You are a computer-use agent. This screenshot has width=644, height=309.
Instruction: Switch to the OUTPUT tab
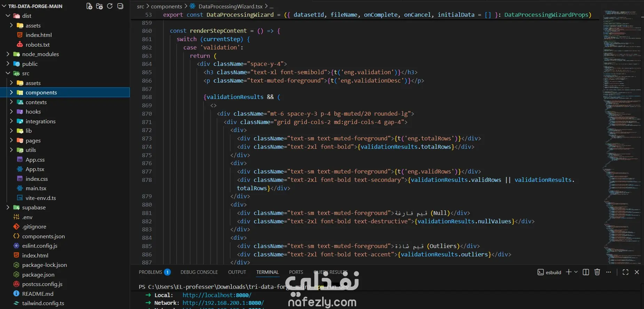[x=237, y=272]
